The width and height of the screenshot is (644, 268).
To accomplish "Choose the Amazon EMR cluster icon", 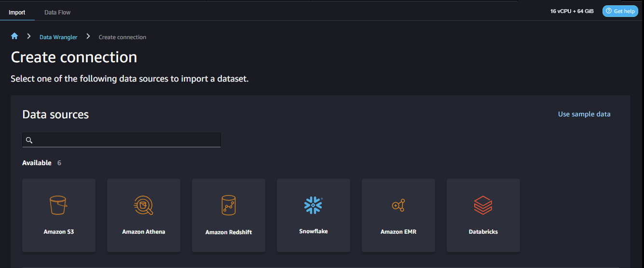I will click(x=398, y=205).
